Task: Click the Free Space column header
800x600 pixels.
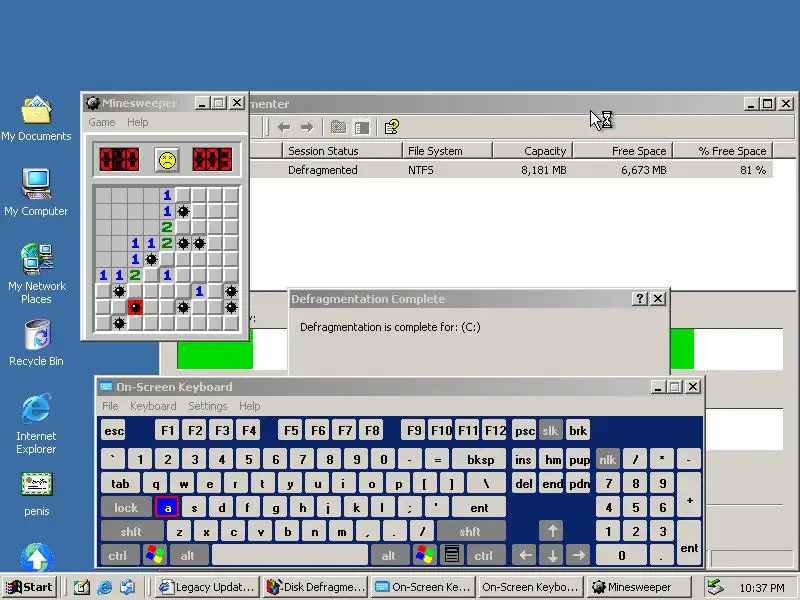Action: pyautogui.click(x=623, y=151)
